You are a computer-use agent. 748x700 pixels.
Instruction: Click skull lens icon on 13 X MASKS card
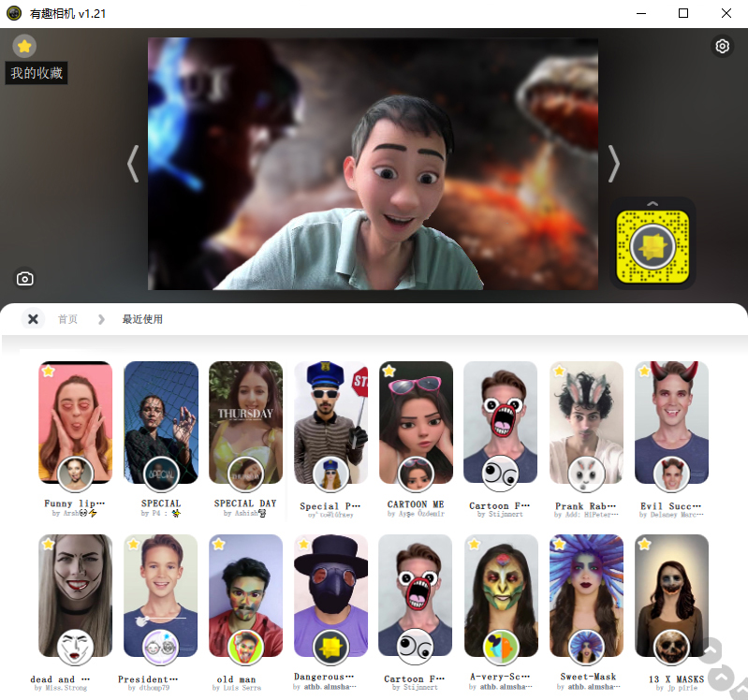(x=671, y=647)
